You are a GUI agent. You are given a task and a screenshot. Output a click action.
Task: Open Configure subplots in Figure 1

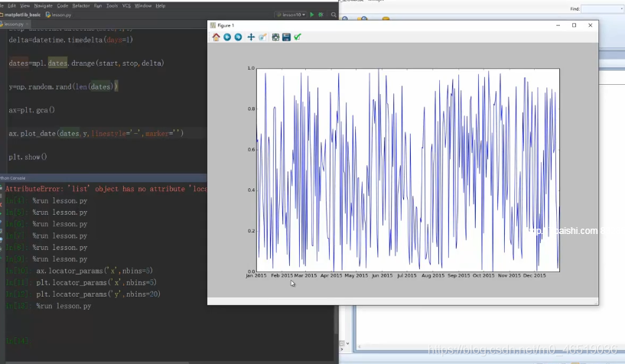tap(275, 37)
